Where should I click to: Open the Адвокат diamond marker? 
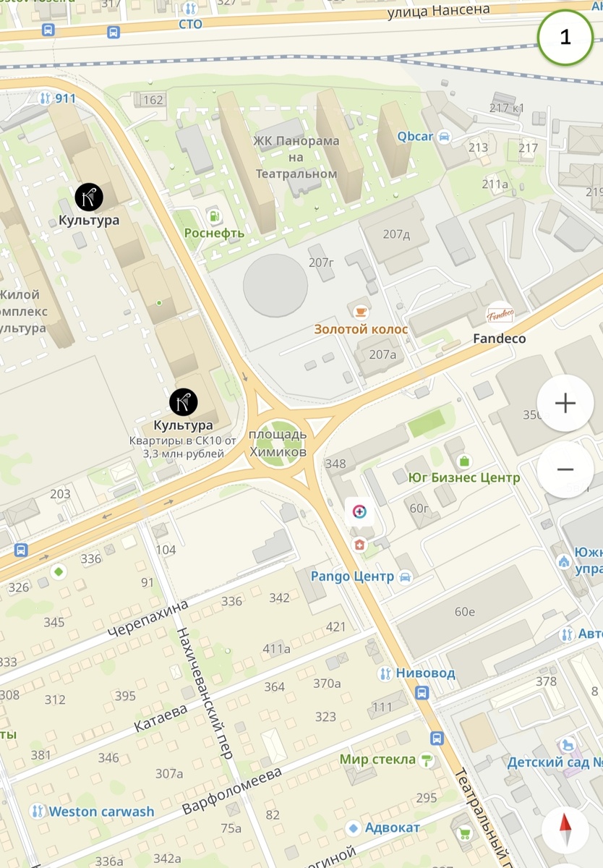tap(354, 827)
